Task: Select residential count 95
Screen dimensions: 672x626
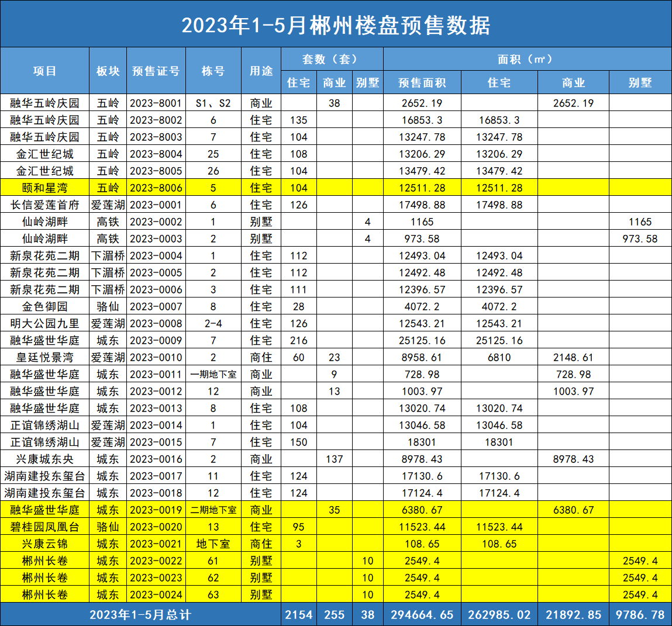Action: [x=299, y=527]
